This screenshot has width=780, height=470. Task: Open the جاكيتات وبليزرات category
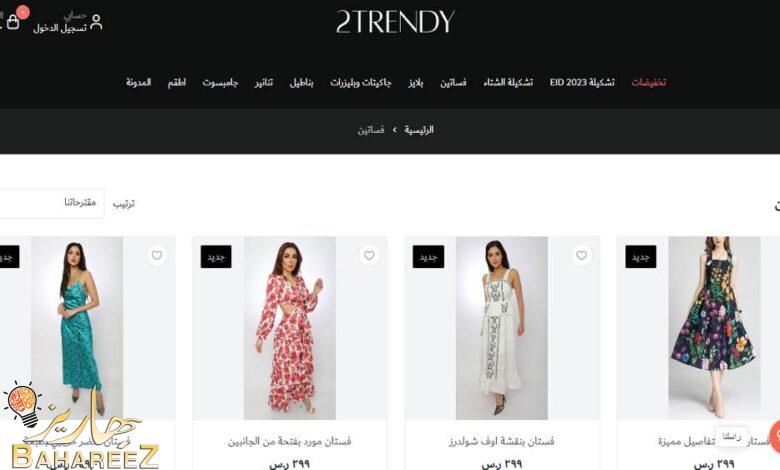click(361, 82)
